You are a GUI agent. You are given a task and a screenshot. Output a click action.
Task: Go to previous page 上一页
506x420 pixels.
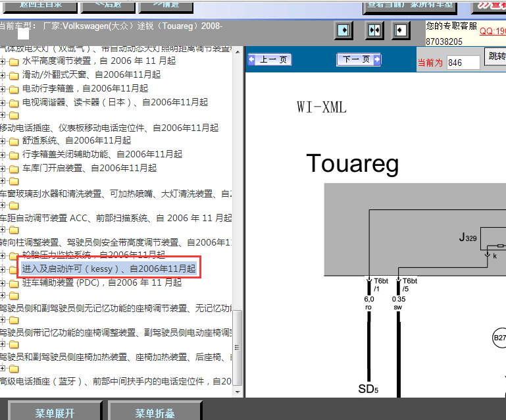click(x=270, y=60)
